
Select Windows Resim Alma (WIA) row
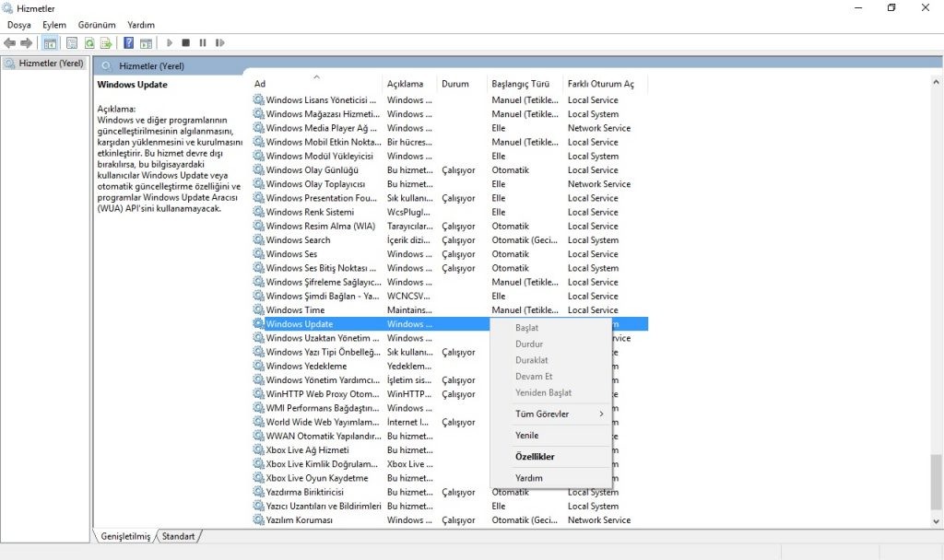(450, 226)
